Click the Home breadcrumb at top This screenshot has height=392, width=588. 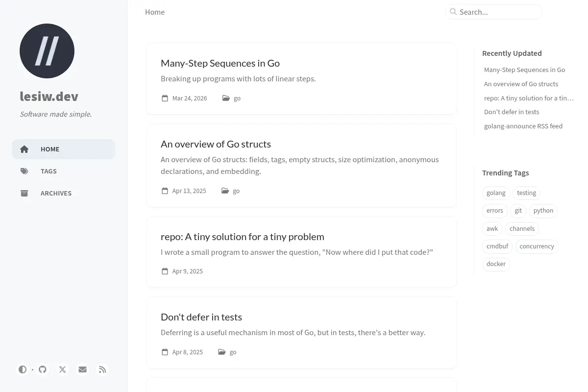tap(155, 12)
